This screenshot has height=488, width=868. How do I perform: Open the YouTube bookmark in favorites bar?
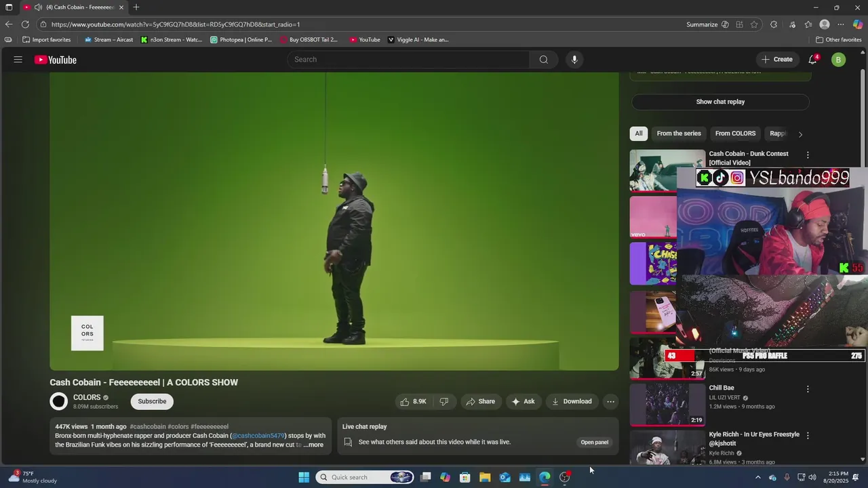[365, 39]
